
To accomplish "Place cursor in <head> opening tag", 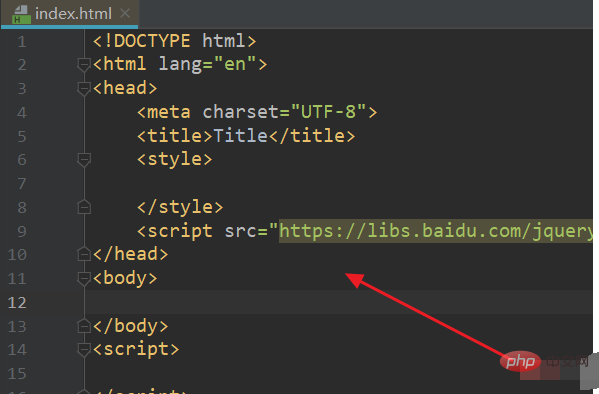I will pos(125,88).
